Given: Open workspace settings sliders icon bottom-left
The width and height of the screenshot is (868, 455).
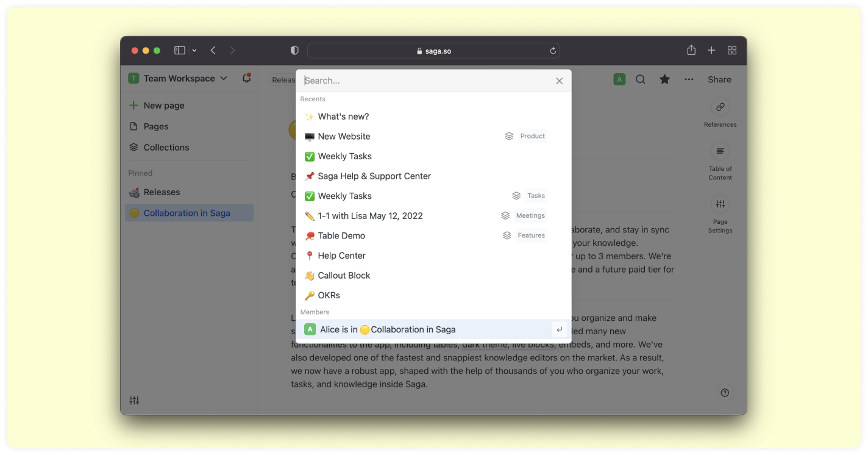Looking at the screenshot, I should click(134, 401).
